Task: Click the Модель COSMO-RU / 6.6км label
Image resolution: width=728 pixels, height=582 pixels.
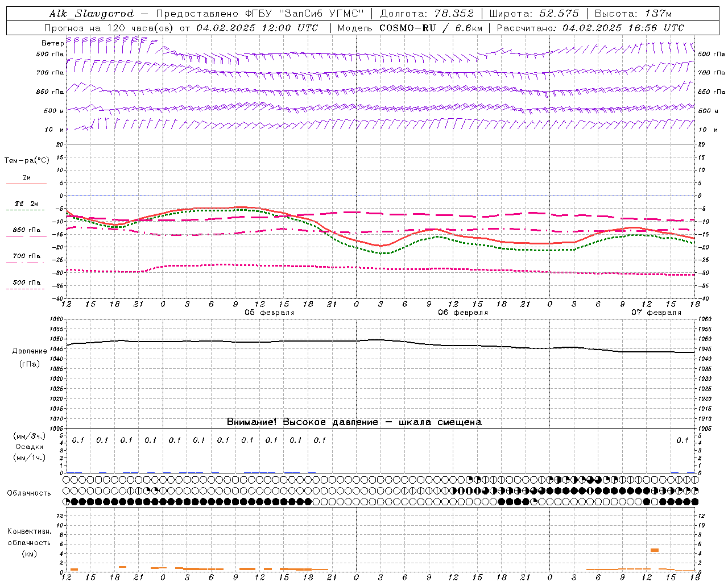Action: point(410,28)
